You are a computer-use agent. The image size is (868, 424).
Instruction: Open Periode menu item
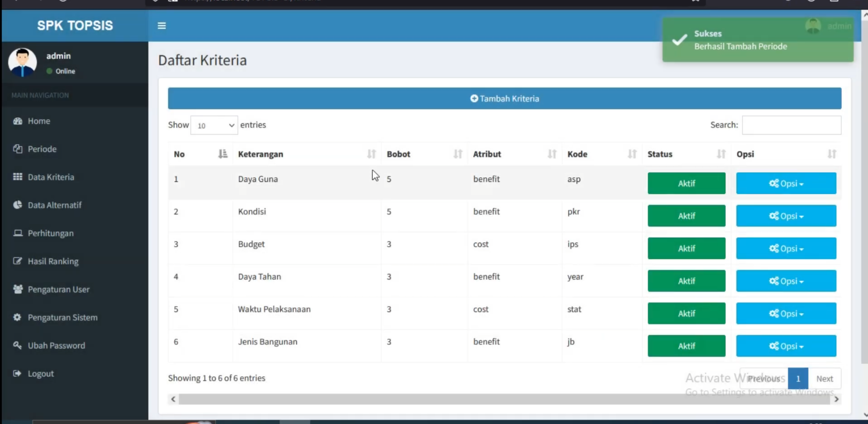click(75, 149)
